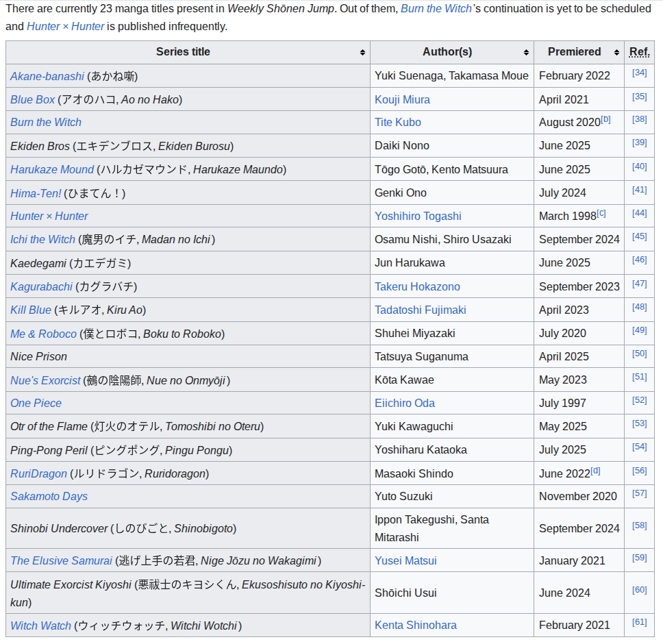Screen dimensions: 663x644
Task: Open the Akane-banashi series link
Action: [x=47, y=76]
